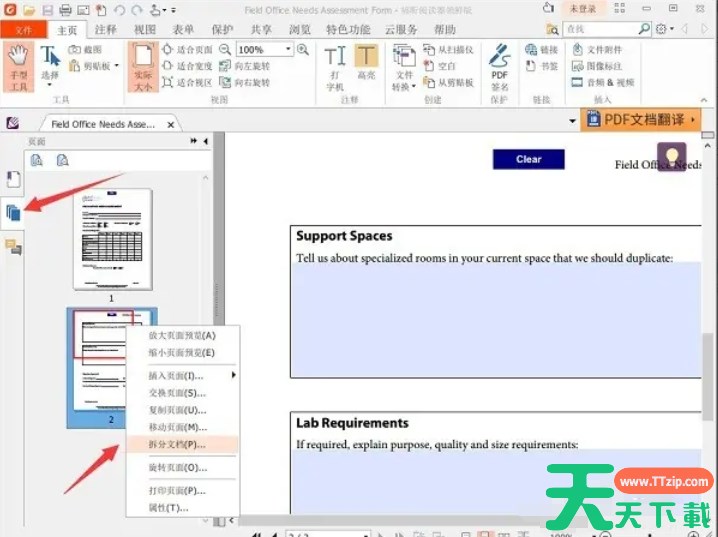
Task: Open the PDF Sign (PDF签名) tool
Action: coord(499,65)
